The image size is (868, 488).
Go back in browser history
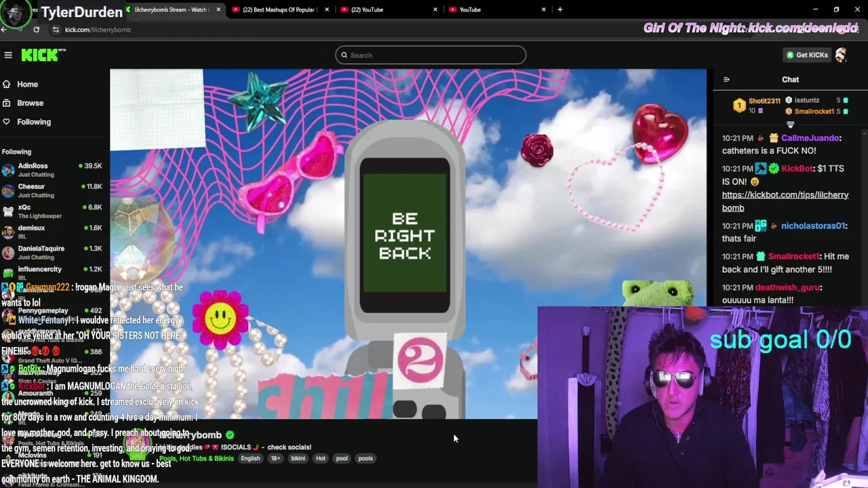(4, 29)
